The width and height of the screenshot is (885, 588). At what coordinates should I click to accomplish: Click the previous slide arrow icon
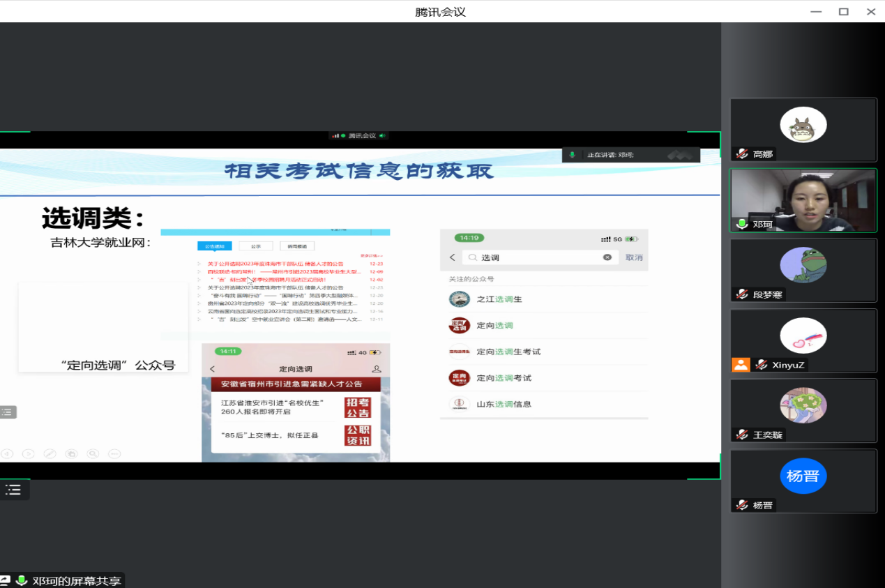coord(7,453)
